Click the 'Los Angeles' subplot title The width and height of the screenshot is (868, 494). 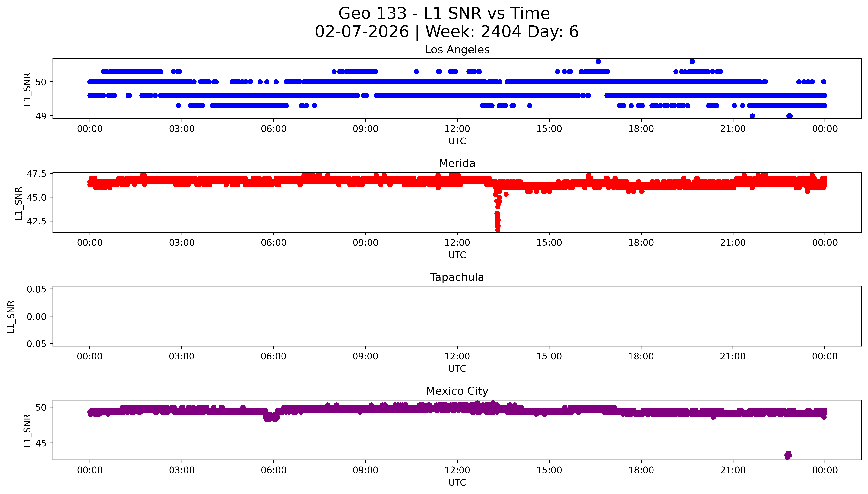point(457,50)
